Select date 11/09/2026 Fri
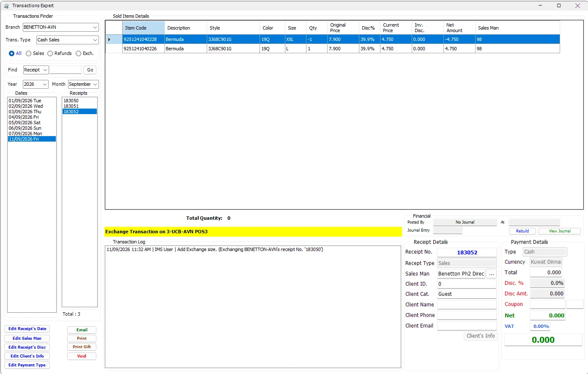The height and width of the screenshot is (374, 588). coord(32,139)
